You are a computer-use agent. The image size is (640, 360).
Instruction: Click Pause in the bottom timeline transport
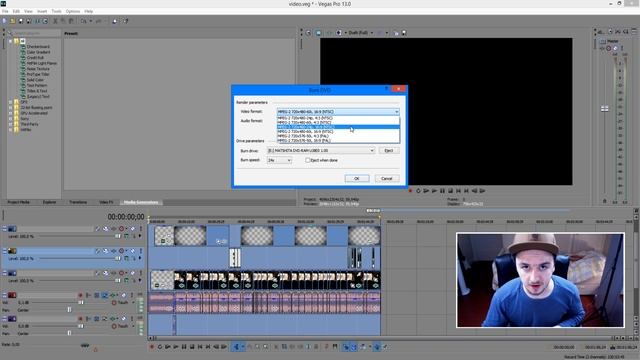point(184,347)
